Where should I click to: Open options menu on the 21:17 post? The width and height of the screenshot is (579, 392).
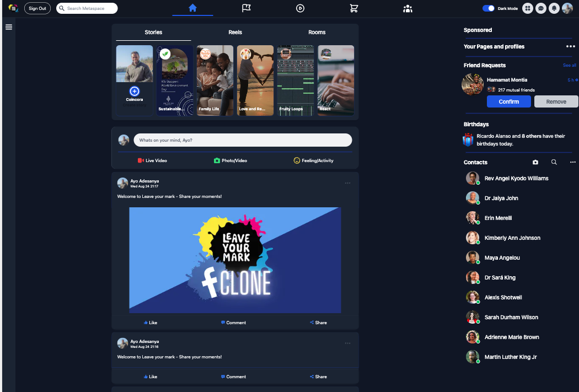point(347,183)
